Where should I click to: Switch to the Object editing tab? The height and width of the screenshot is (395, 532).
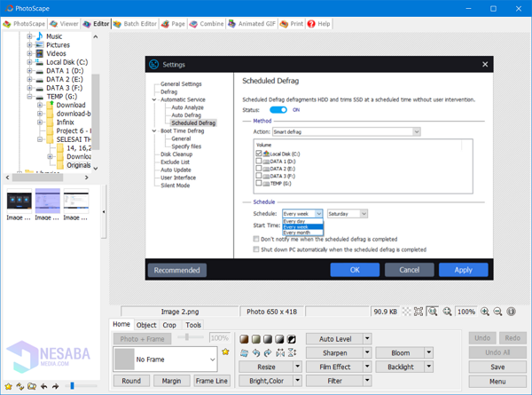tap(146, 325)
